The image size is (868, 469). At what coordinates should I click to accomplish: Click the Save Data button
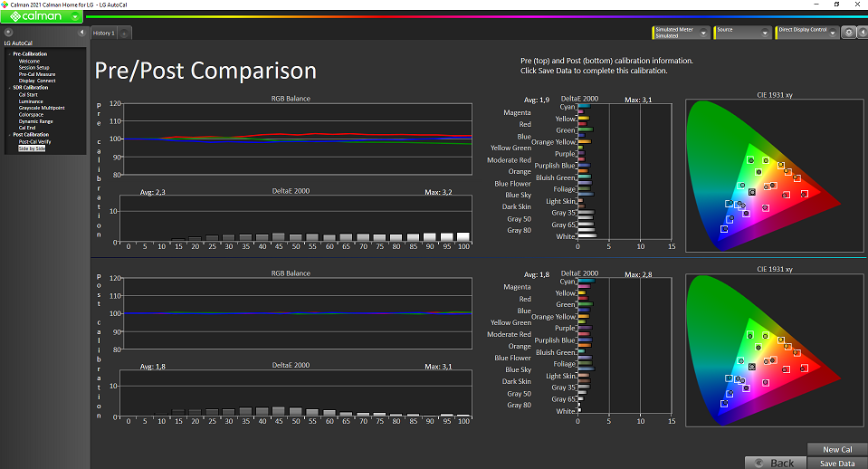[836, 463]
